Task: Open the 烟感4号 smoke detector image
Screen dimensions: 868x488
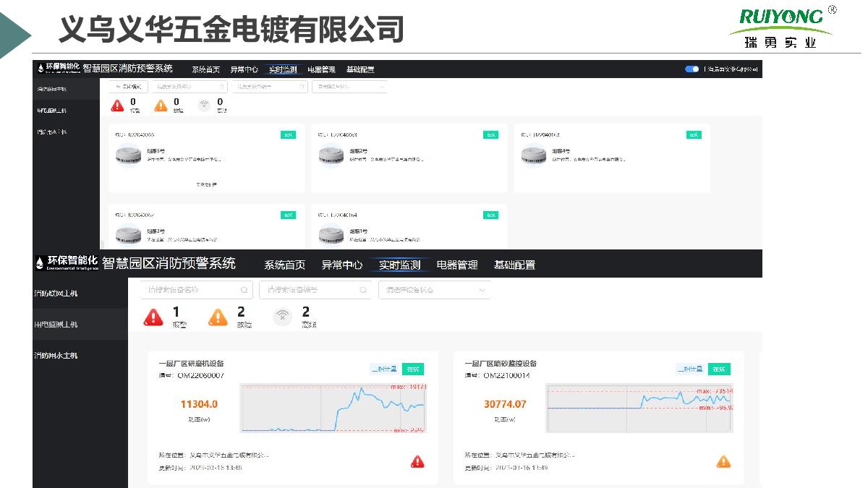Action: 534,155
